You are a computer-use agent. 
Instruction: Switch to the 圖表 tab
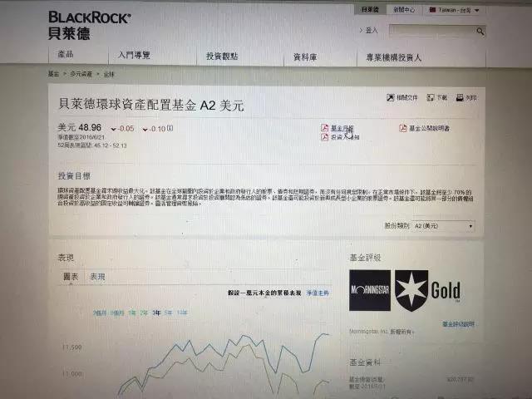coord(71,277)
